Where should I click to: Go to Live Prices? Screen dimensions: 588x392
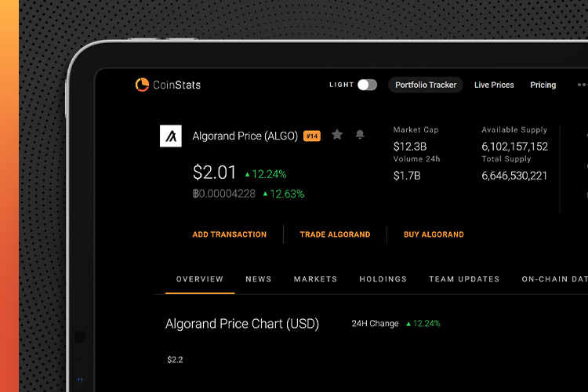tap(494, 85)
